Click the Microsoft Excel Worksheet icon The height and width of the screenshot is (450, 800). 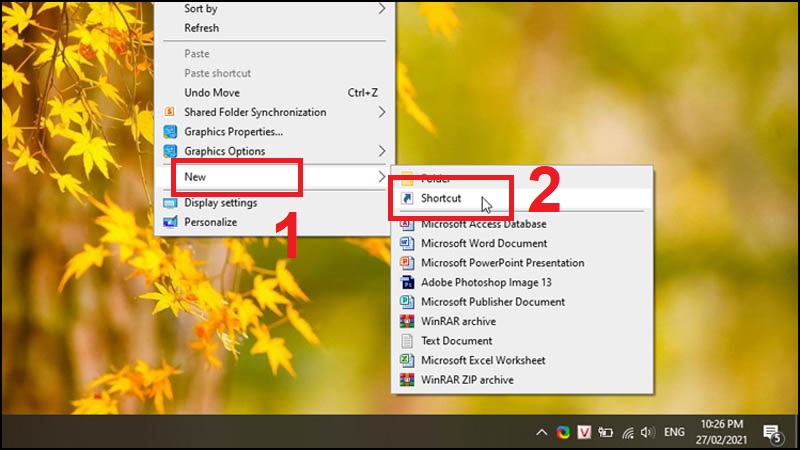click(x=407, y=360)
